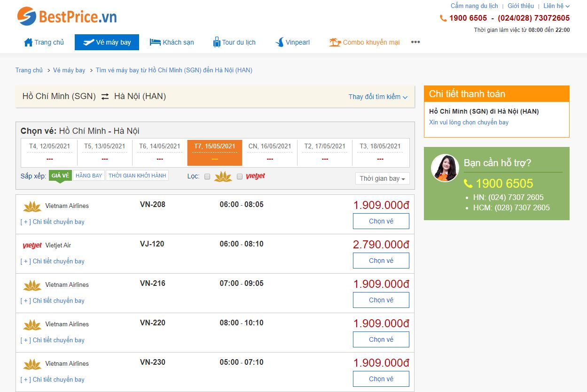Expand Chi tiết chuyến bay for VN-220
The width and height of the screenshot is (587, 392).
point(53,340)
